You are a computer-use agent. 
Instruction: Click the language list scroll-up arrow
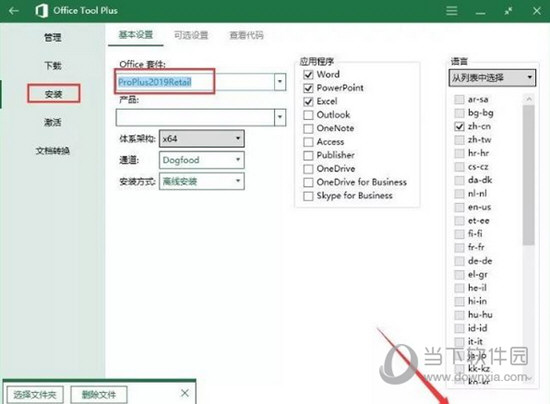pyautogui.click(x=529, y=99)
